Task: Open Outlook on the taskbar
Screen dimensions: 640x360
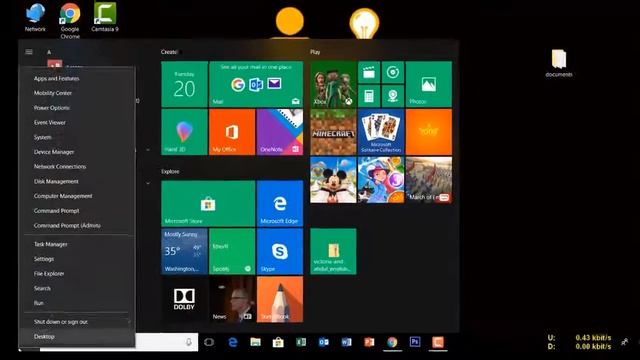Action: click(324, 342)
